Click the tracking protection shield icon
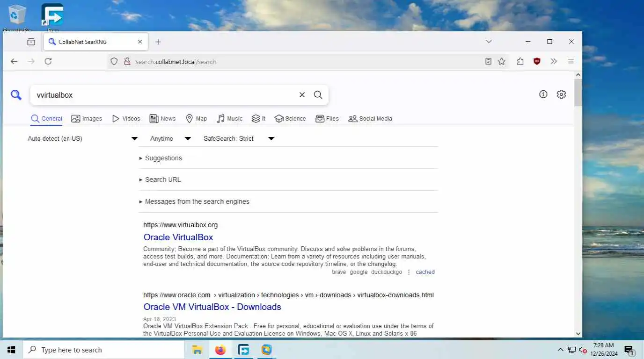Screen dimensions: 644x359 click(114, 61)
